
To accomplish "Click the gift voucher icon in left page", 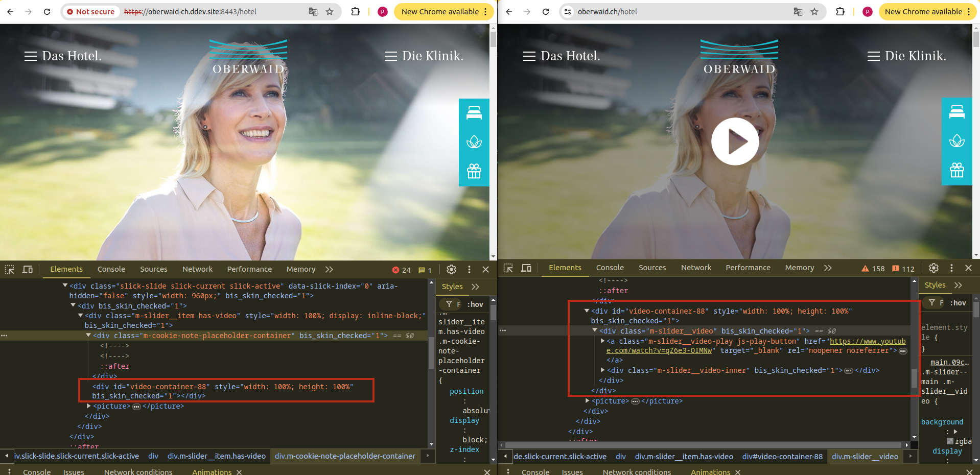I will point(474,171).
